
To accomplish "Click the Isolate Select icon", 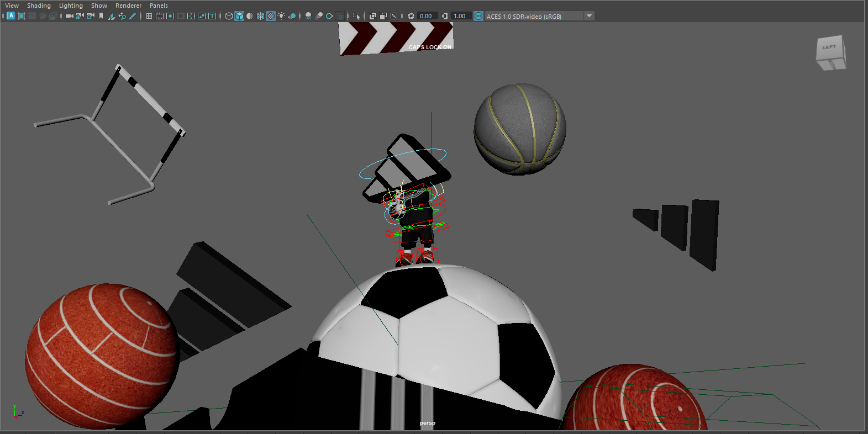I will 356,16.
